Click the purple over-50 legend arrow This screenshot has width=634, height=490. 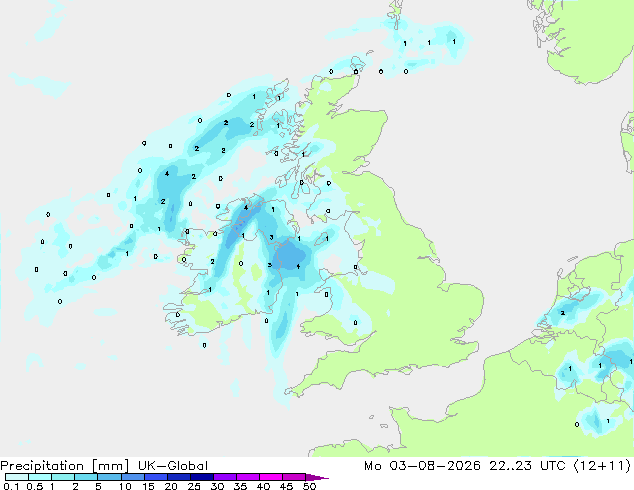coord(317,477)
